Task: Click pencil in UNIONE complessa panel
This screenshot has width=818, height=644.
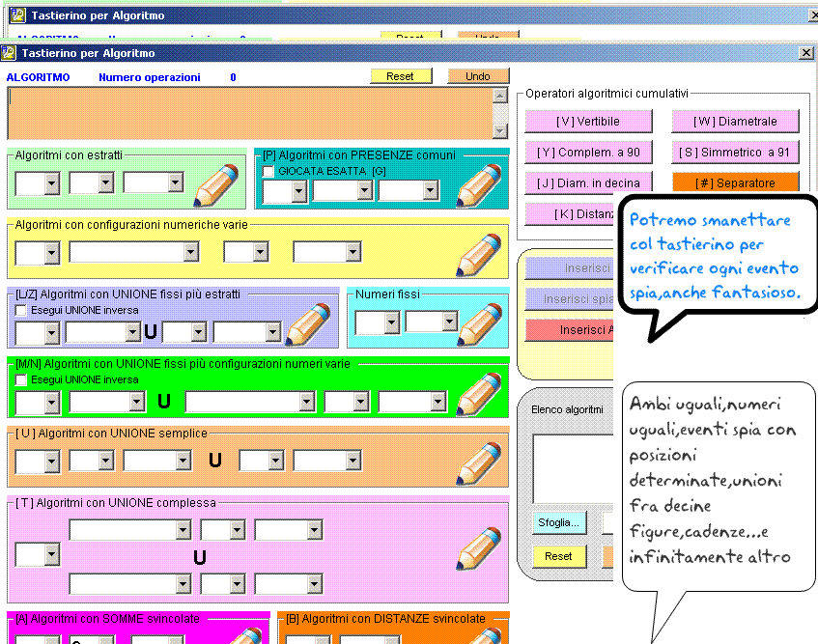Action: coord(479,547)
